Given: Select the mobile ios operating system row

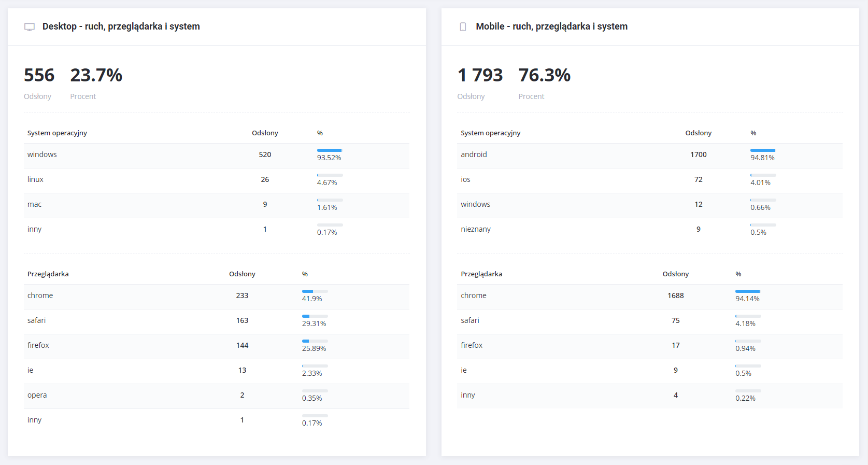Looking at the screenshot, I should click(x=650, y=180).
